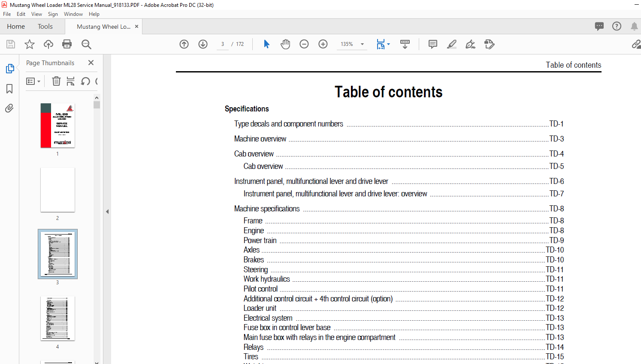
Task: Delete selected page with trash icon
Action: pos(56,81)
